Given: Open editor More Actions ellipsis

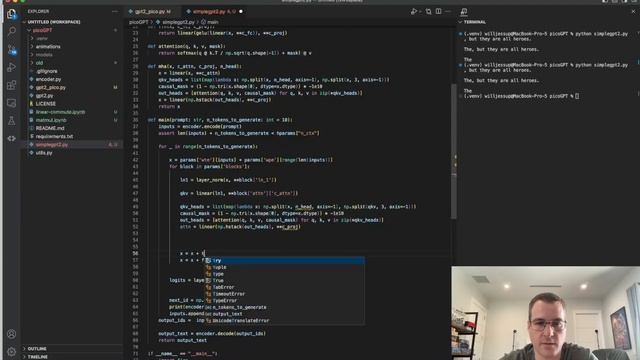Looking at the screenshot, I should [x=448, y=11].
